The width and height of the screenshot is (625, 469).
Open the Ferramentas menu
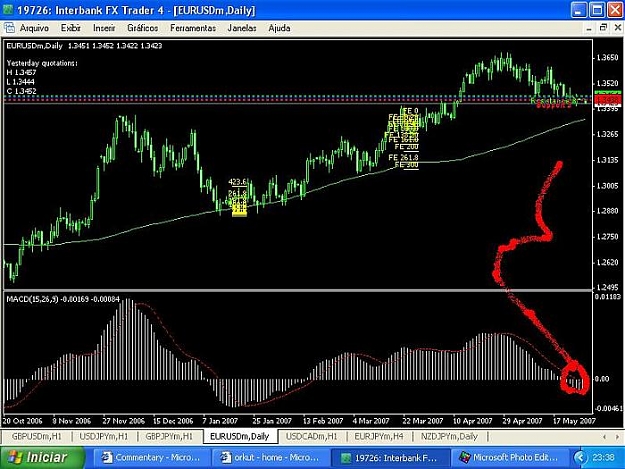[193, 28]
